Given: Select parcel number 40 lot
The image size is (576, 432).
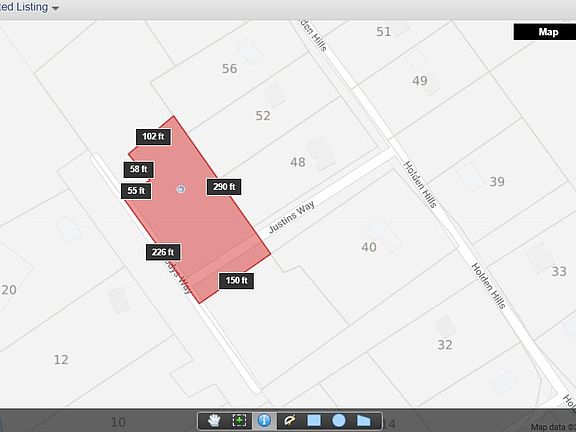Looking at the screenshot, I should [369, 247].
